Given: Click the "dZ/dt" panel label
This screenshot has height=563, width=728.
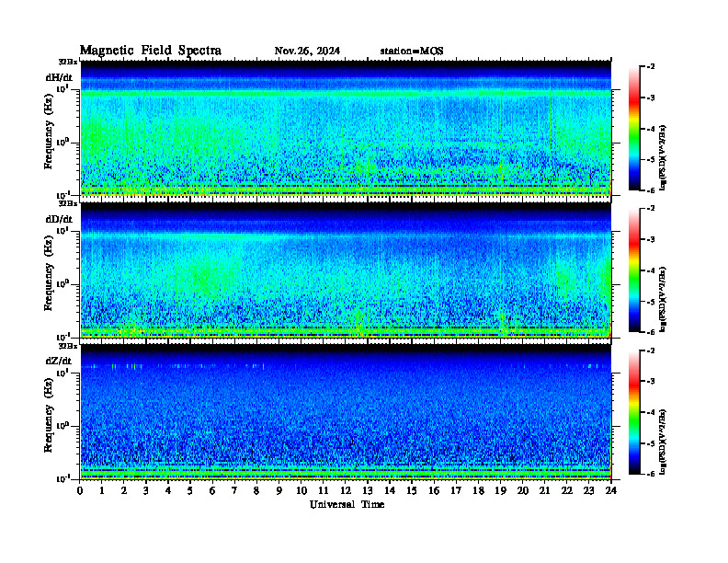Looking at the screenshot, I should [x=59, y=361].
